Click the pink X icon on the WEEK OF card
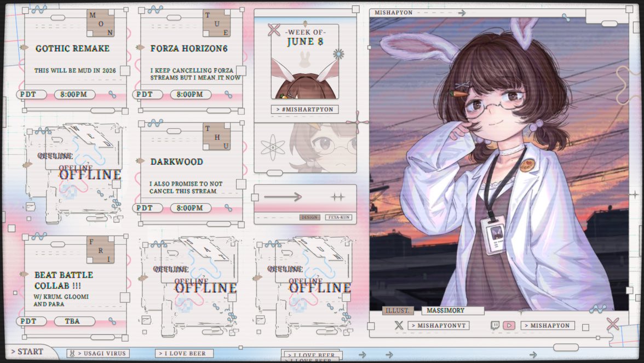This screenshot has height=363, width=644. point(274,30)
